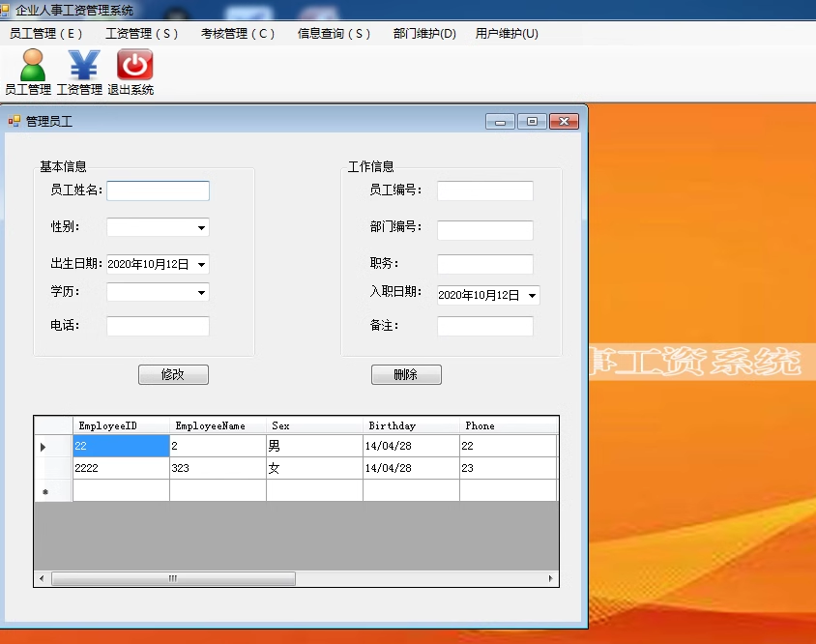Select the Birthday cell in row 2222
This screenshot has width=816, height=644.
412,468
